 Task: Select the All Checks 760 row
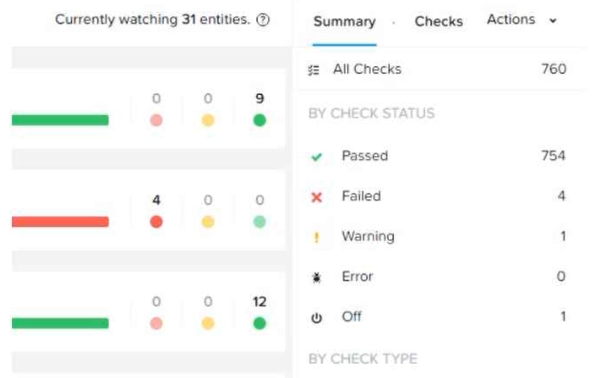pos(439,69)
